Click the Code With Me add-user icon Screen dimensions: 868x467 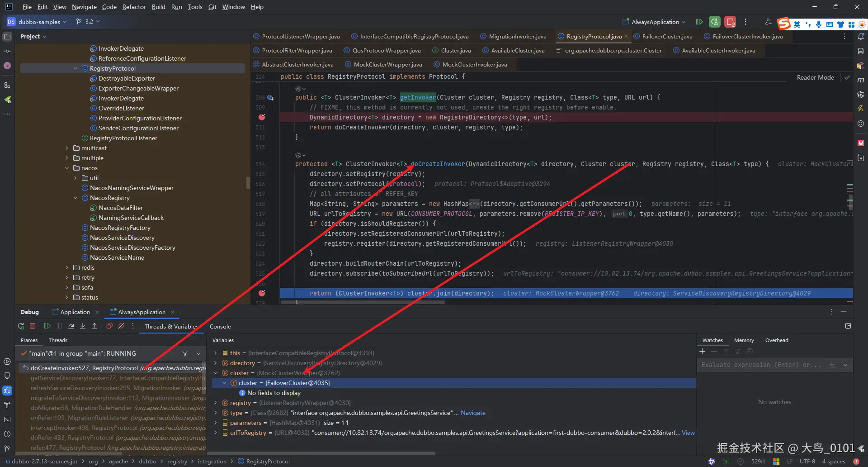tap(768, 22)
